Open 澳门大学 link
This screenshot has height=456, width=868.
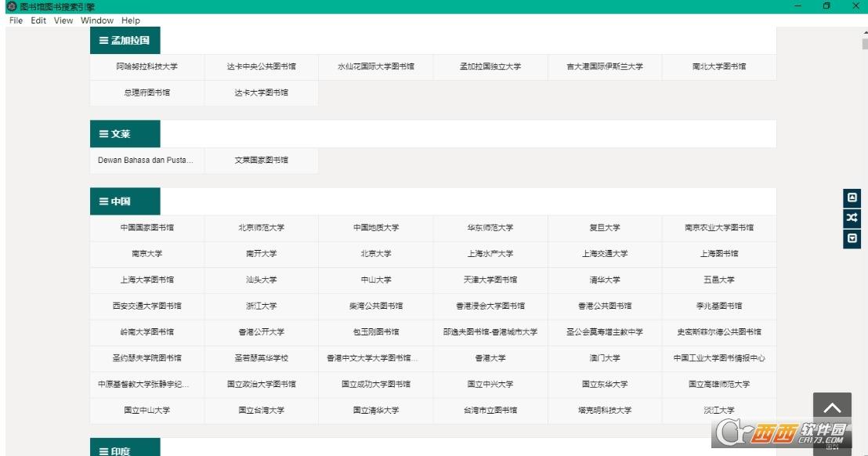[605, 358]
